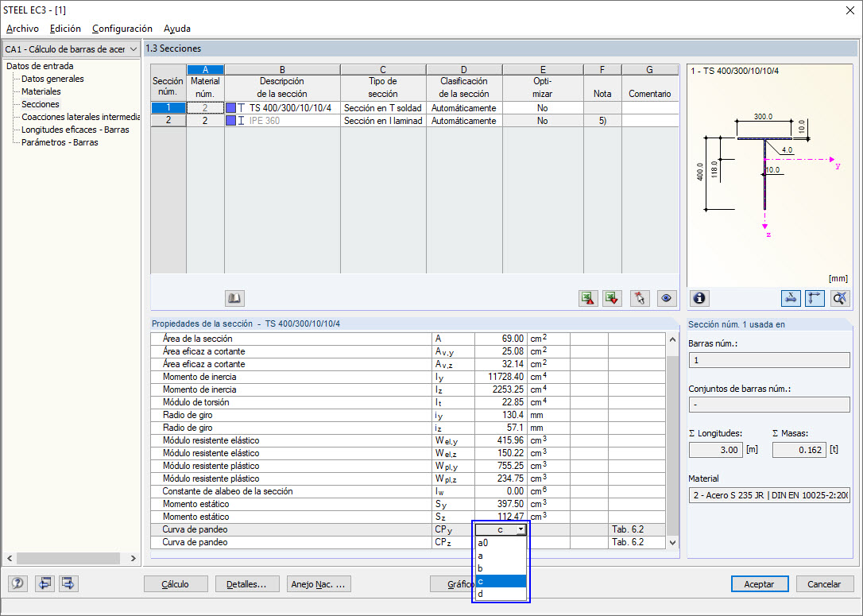Click the Datos de entrada tree root
The image size is (863, 616).
(x=40, y=66)
